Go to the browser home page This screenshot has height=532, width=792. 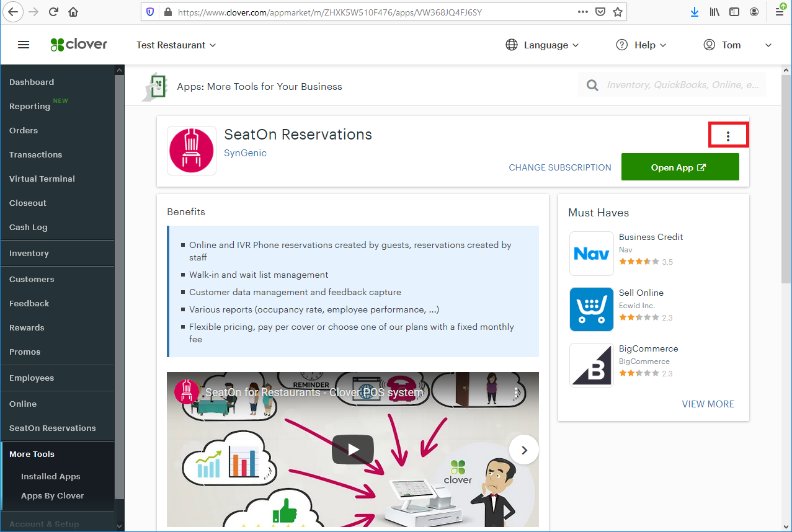tap(73, 12)
